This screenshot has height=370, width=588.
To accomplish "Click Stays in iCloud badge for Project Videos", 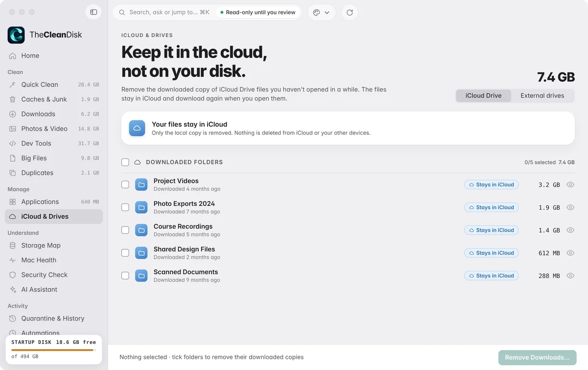I will [491, 185].
